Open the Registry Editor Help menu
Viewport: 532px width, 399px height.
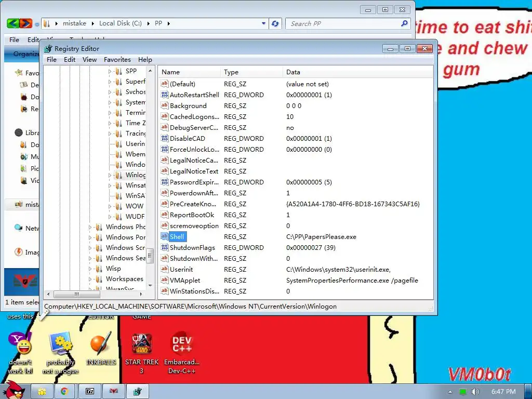pyautogui.click(x=145, y=59)
